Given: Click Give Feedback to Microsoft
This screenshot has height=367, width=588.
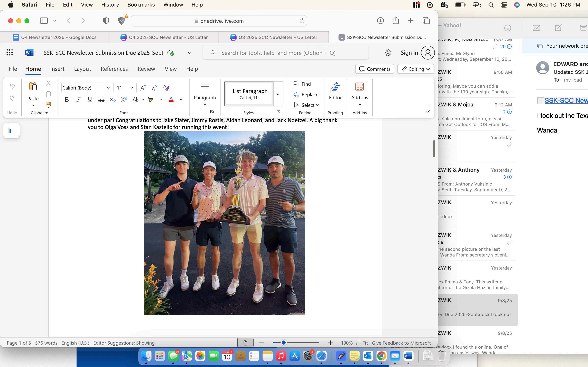Looking at the screenshot, I should click(401, 343).
